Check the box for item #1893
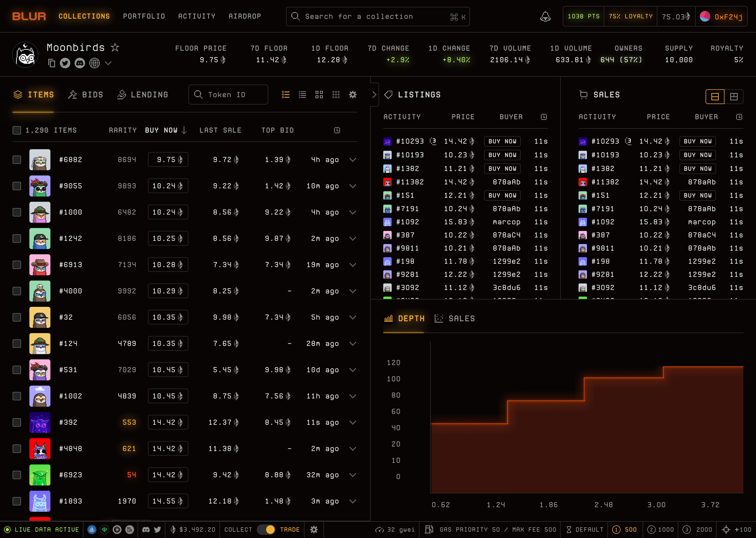This screenshot has height=538, width=756. click(17, 501)
